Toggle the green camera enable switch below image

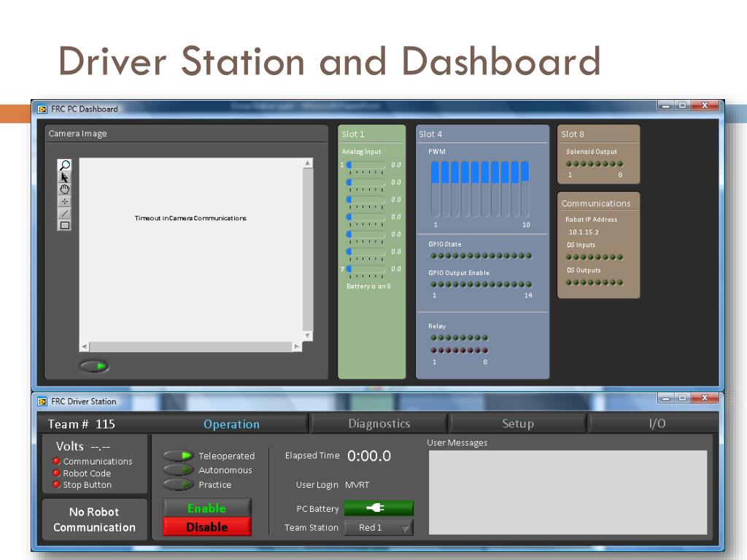pyautogui.click(x=94, y=366)
